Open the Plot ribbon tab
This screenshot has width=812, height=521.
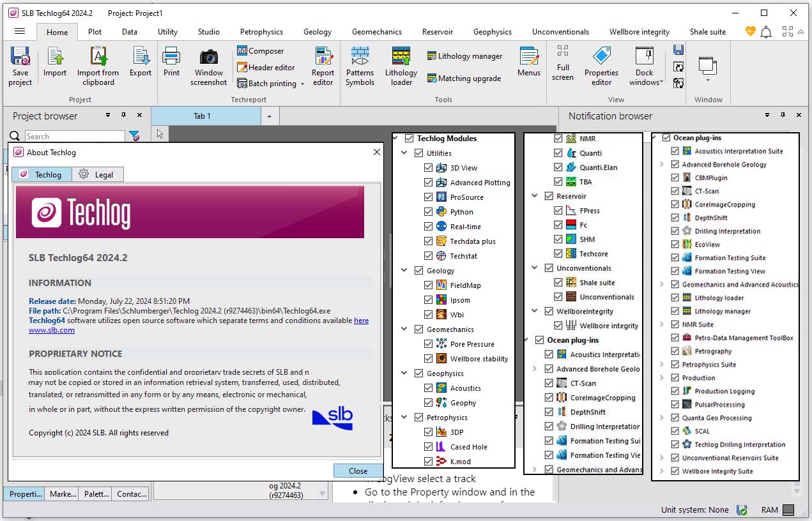click(x=95, y=32)
